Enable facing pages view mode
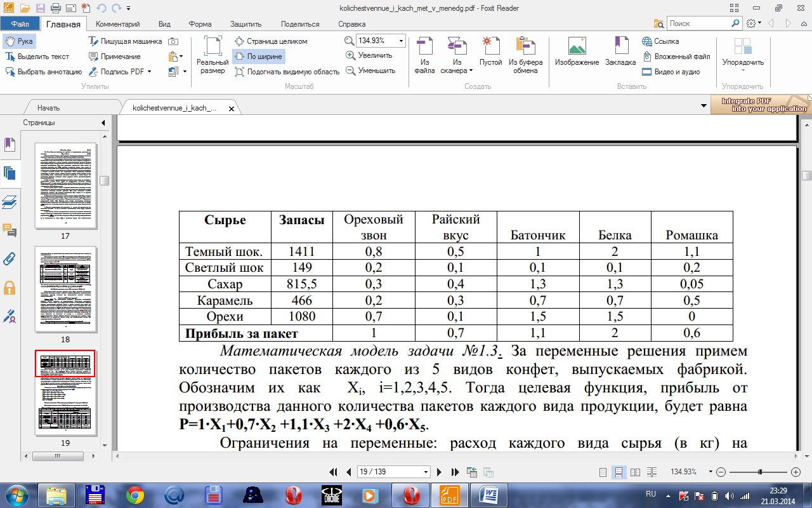Screen dimensions: 812x508 (x=636, y=472)
